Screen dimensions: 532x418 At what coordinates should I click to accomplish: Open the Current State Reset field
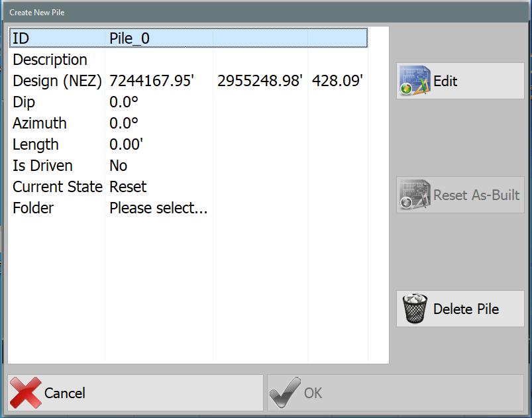point(128,187)
